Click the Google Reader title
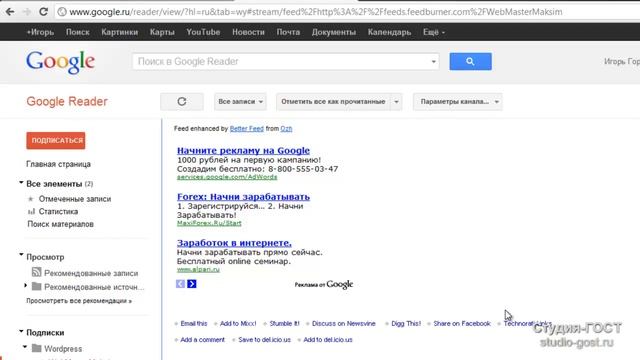Screen dimensions: 640x360 (x=67, y=101)
